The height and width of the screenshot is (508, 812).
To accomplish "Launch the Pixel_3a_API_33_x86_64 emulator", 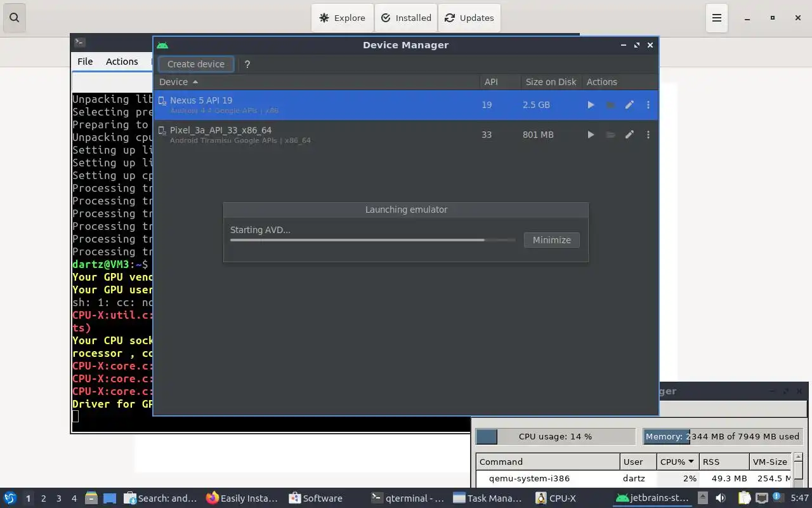I will tap(591, 135).
